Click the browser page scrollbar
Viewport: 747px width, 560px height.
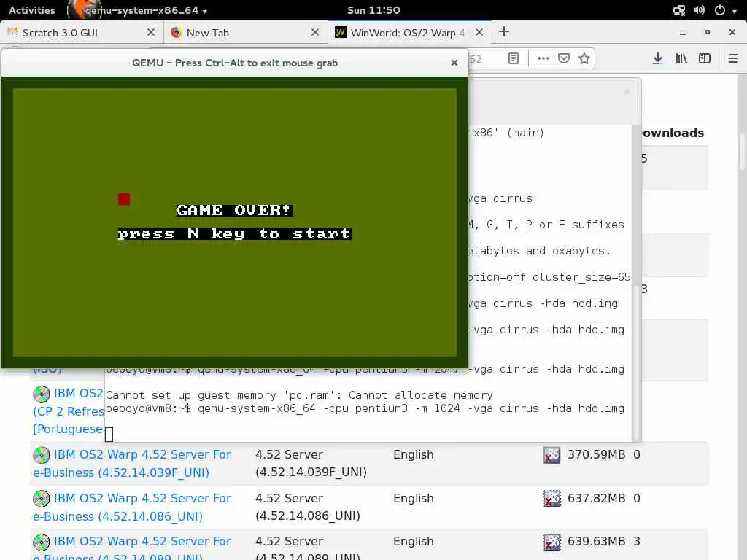[x=742, y=152]
